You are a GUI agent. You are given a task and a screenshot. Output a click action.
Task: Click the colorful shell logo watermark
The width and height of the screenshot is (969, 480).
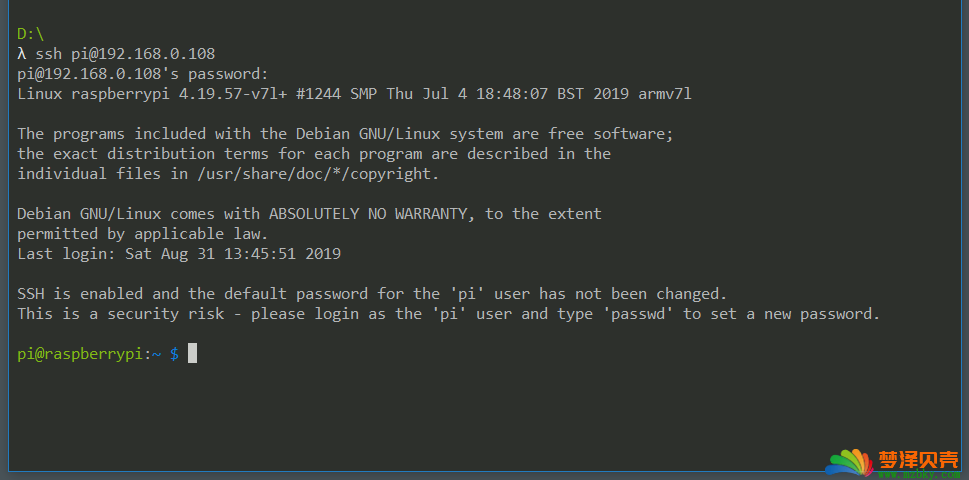[x=850, y=465]
